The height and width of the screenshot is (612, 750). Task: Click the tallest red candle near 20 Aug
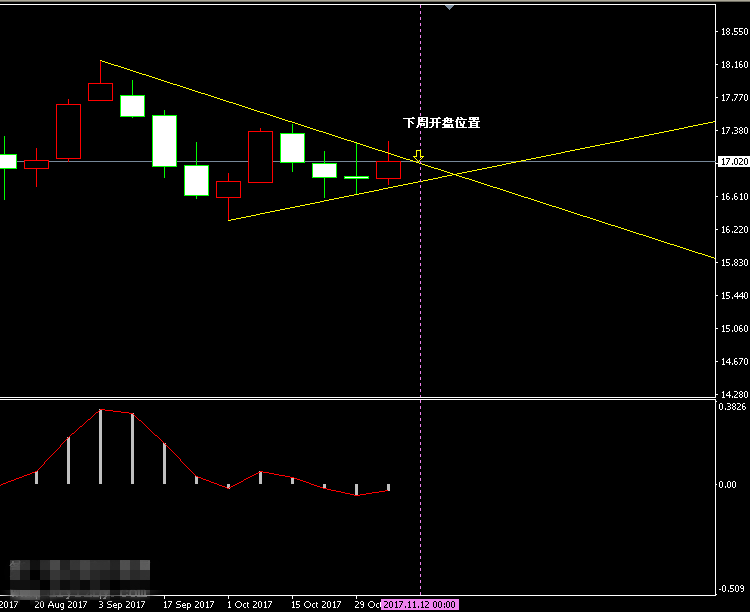(x=68, y=131)
